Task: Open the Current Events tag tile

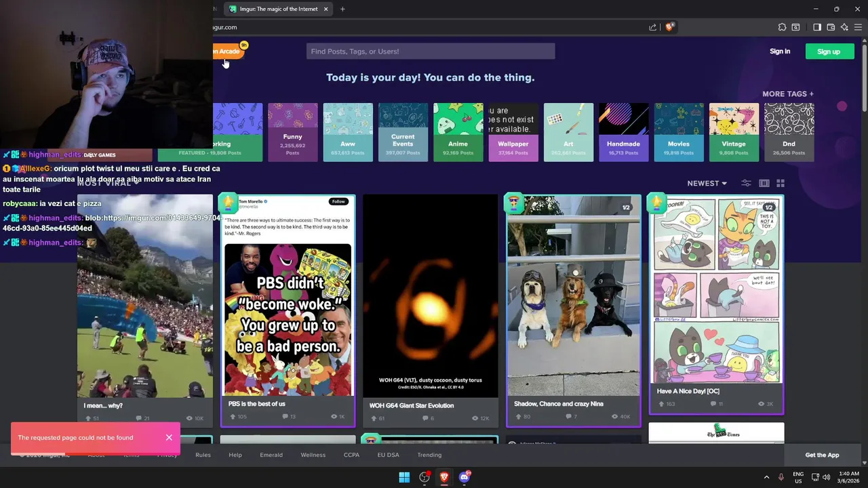Action: pos(403,132)
